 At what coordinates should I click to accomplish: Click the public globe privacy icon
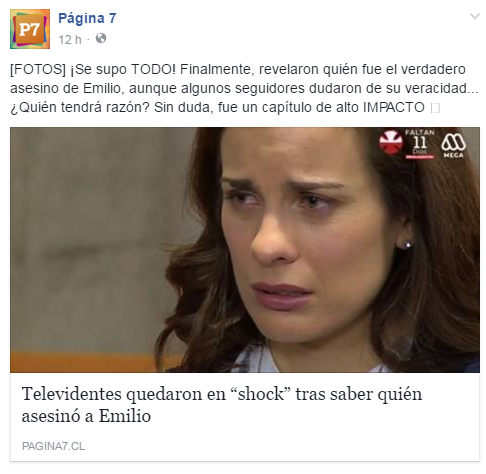[101, 39]
